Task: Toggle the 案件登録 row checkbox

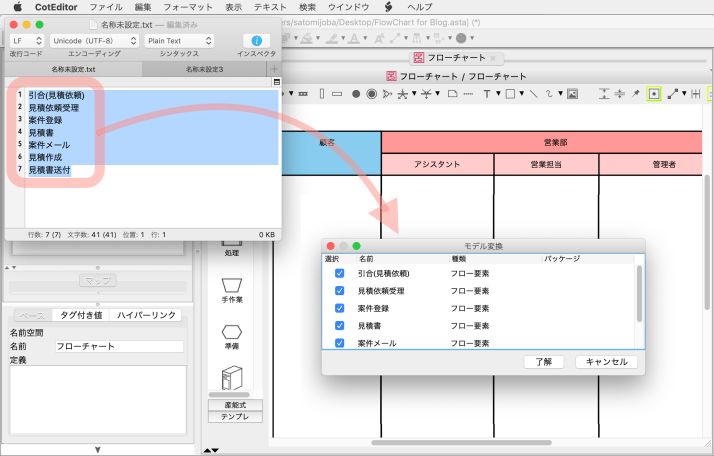Action: click(340, 308)
